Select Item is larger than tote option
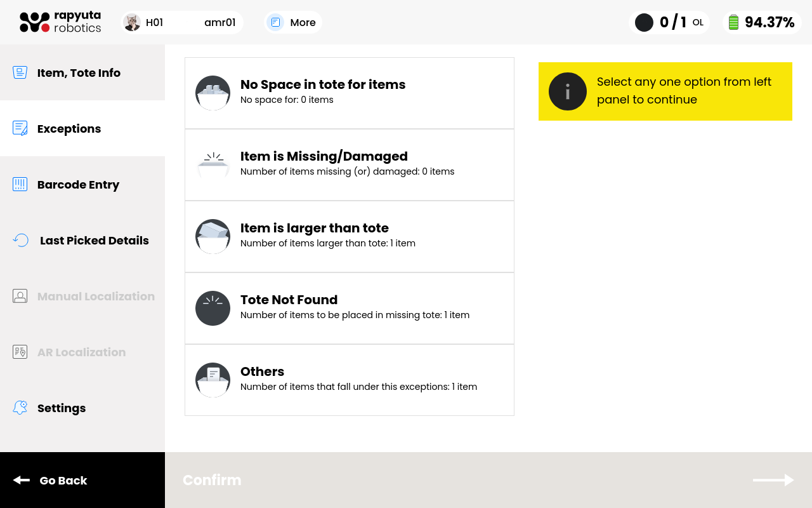812x508 pixels. pos(350,236)
